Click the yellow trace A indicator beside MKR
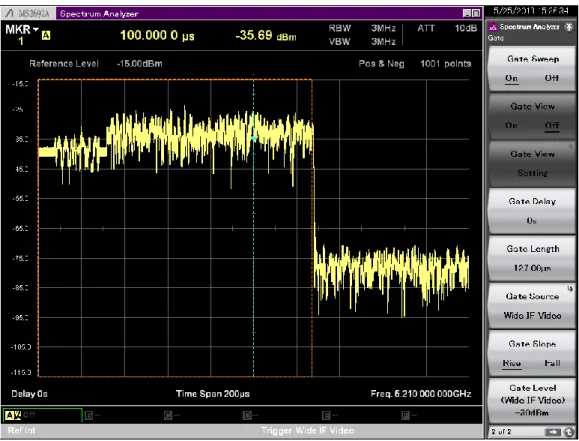 coord(46,36)
